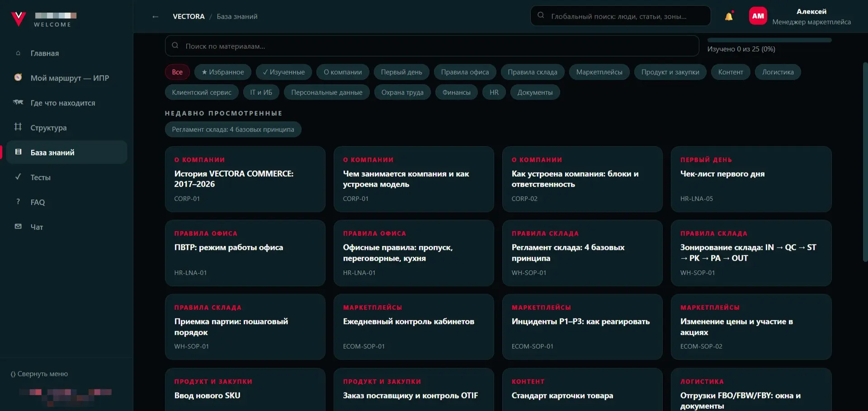Viewport: 868px width, 411px height.
Task: Open Как устроена компания card
Action: click(x=582, y=179)
